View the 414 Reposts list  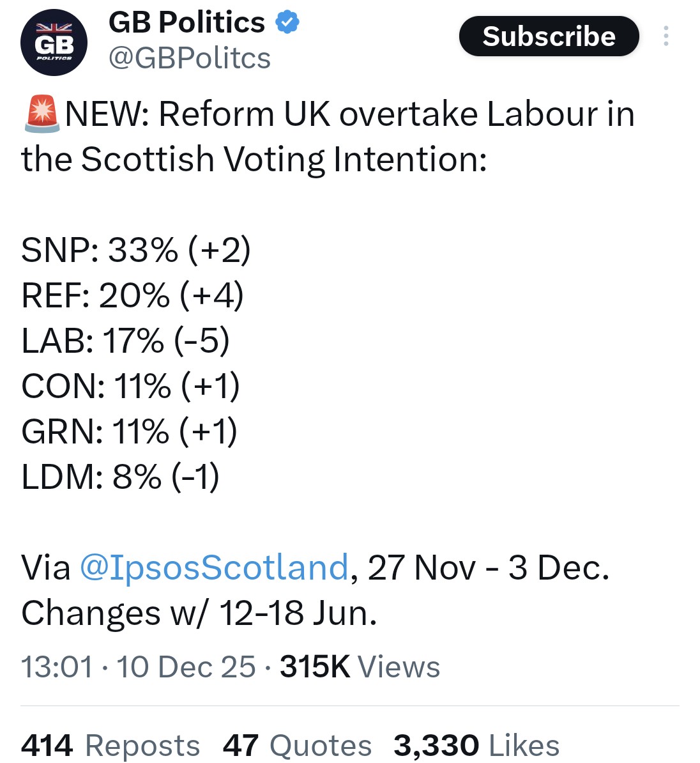[x=110, y=745]
